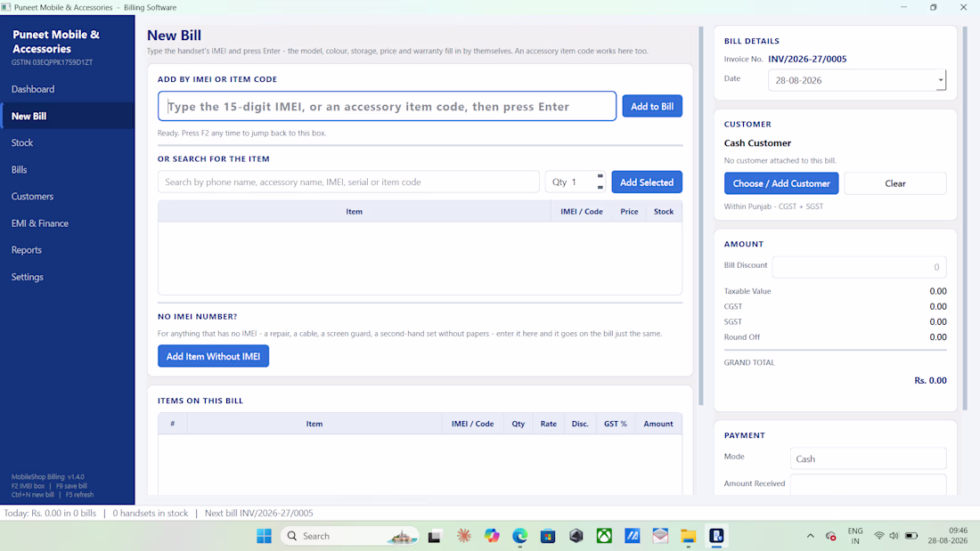Click the customer Clear button
980x551 pixels.
(x=895, y=183)
